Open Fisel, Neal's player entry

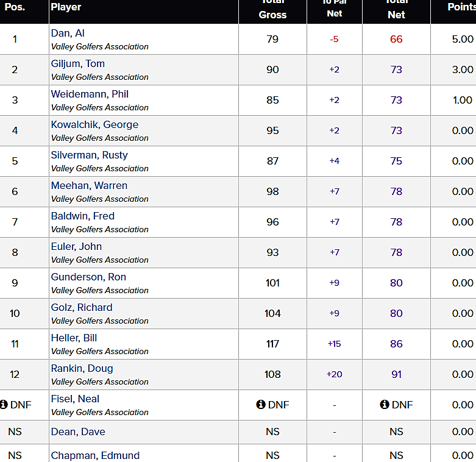[x=75, y=399]
